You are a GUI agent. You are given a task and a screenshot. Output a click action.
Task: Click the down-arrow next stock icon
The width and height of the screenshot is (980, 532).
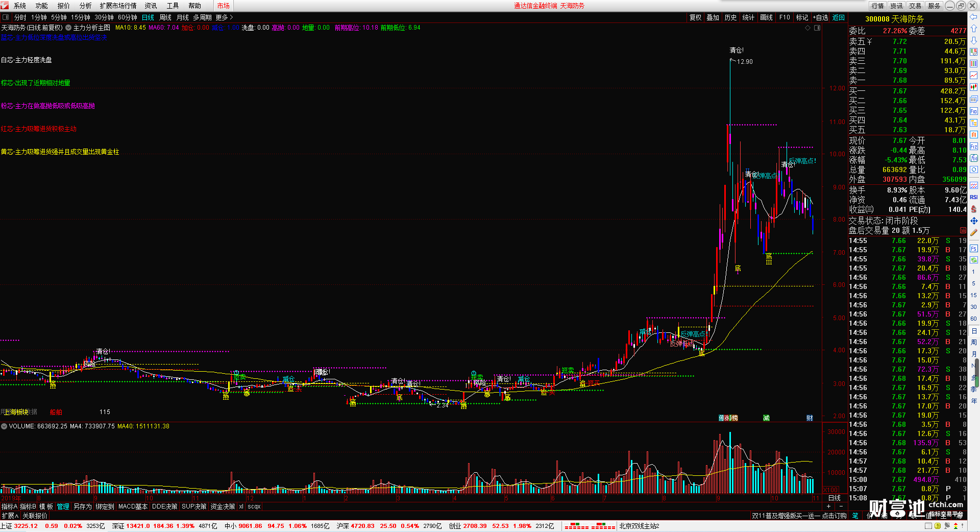pos(974,40)
